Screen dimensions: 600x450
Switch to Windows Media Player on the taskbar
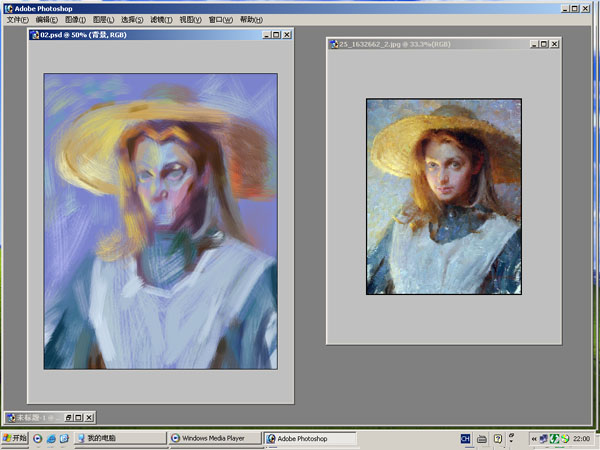(215, 438)
